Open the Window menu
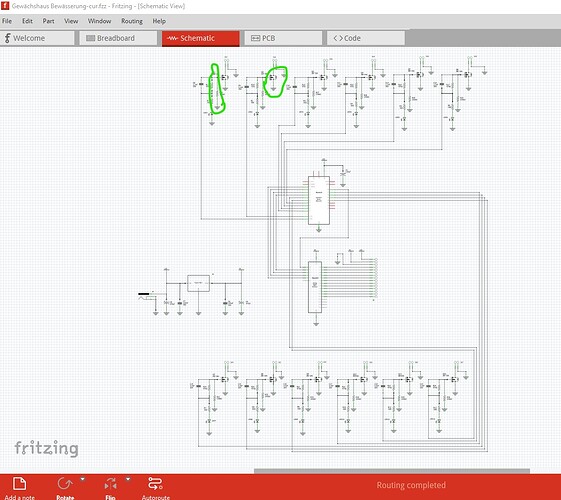This screenshot has height=500, width=561. [x=99, y=21]
